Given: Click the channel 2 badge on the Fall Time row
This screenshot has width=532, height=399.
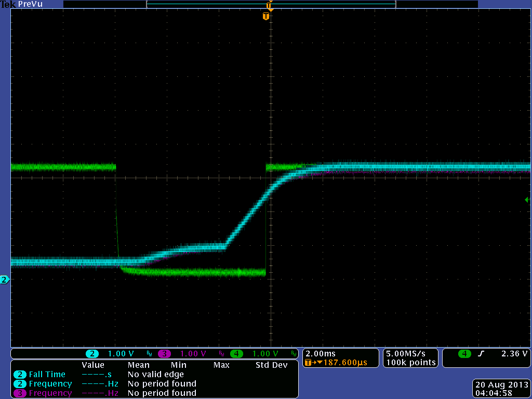Looking at the screenshot, I should pos(20,375).
